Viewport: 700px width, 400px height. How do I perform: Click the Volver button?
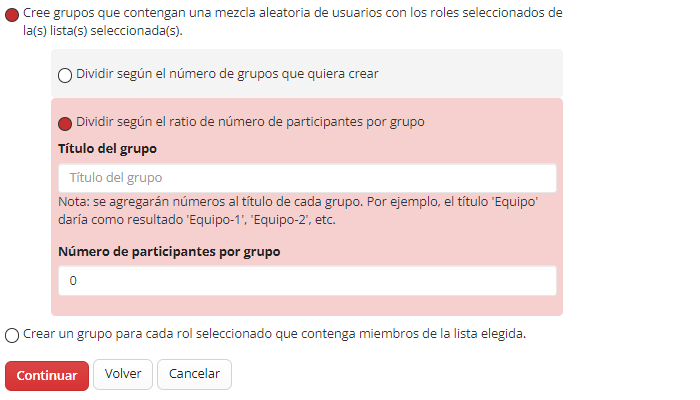pyautogui.click(x=123, y=374)
